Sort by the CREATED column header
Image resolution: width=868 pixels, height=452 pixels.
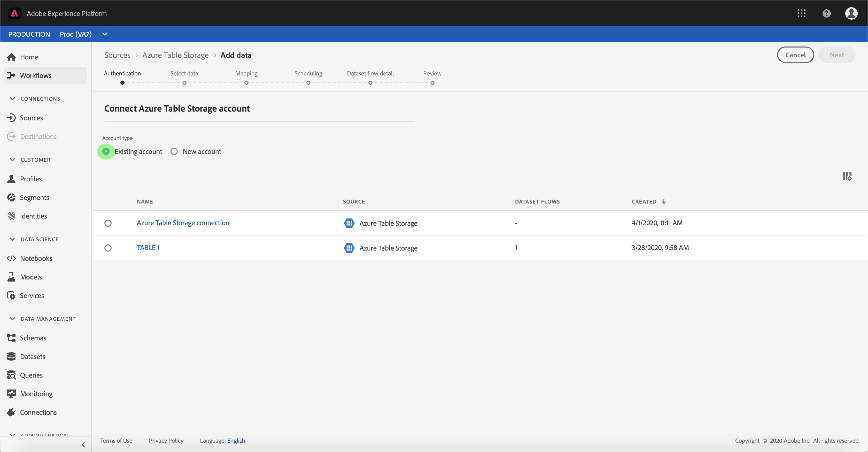[644, 201]
